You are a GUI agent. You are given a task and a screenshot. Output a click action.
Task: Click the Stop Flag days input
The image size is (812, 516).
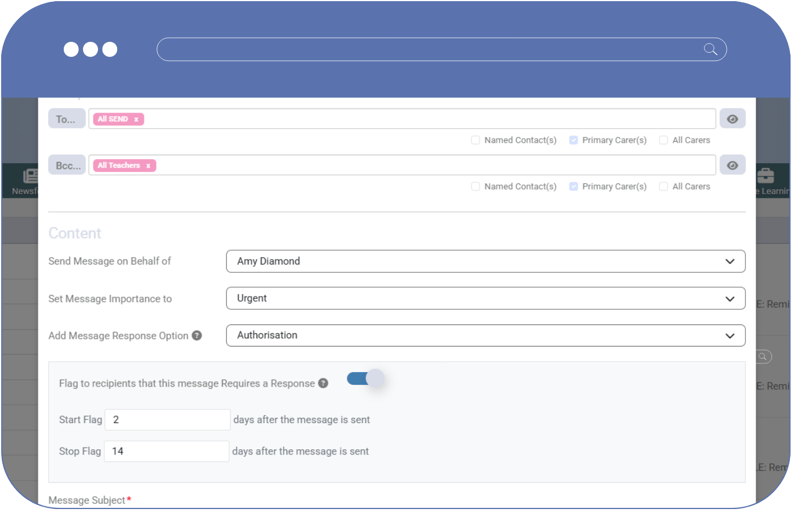(x=166, y=452)
